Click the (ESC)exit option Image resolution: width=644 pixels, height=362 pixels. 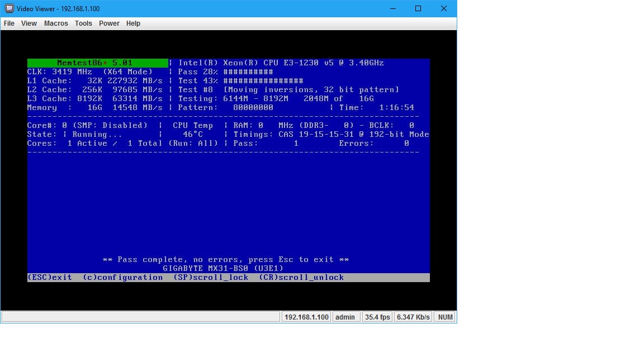[x=50, y=278]
